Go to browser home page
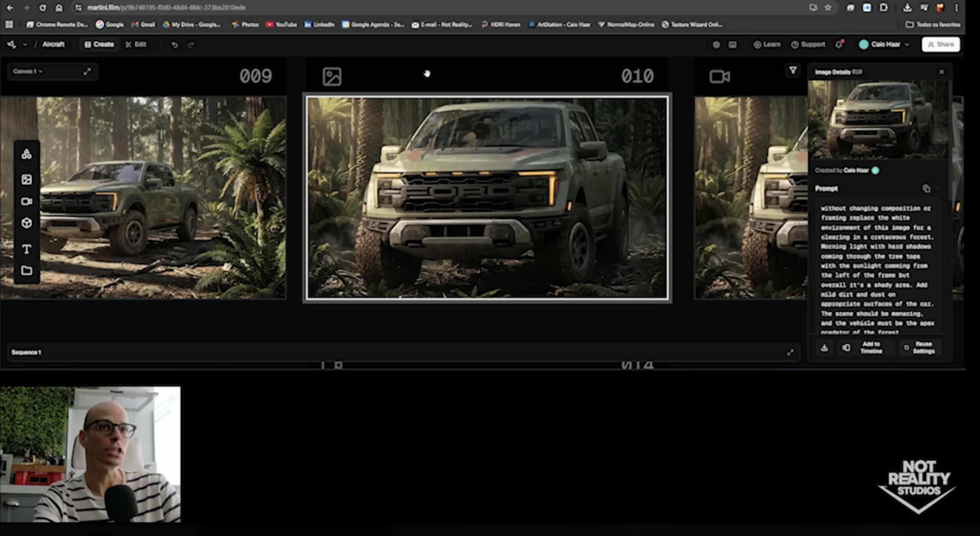980x536 pixels. tap(59, 8)
